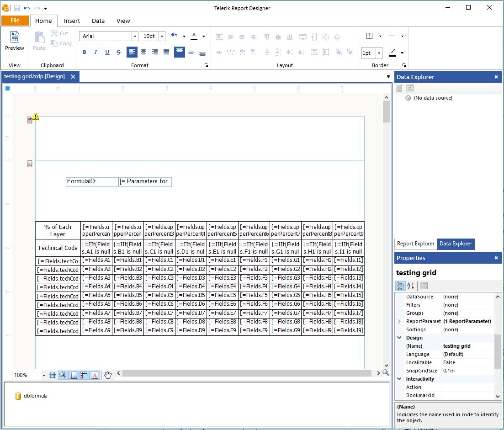Switch to Report Explorer tab
The image size is (504, 430).
[415, 244]
